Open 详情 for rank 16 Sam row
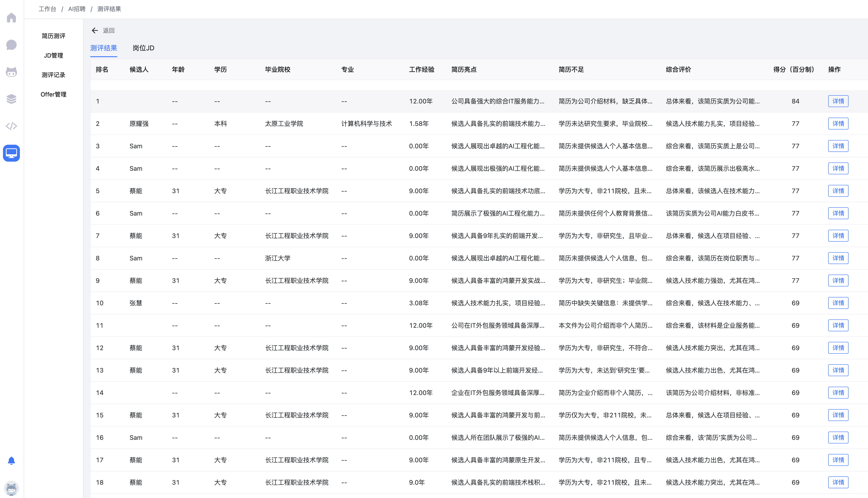The height and width of the screenshot is (498, 868). (x=838, y=437)
